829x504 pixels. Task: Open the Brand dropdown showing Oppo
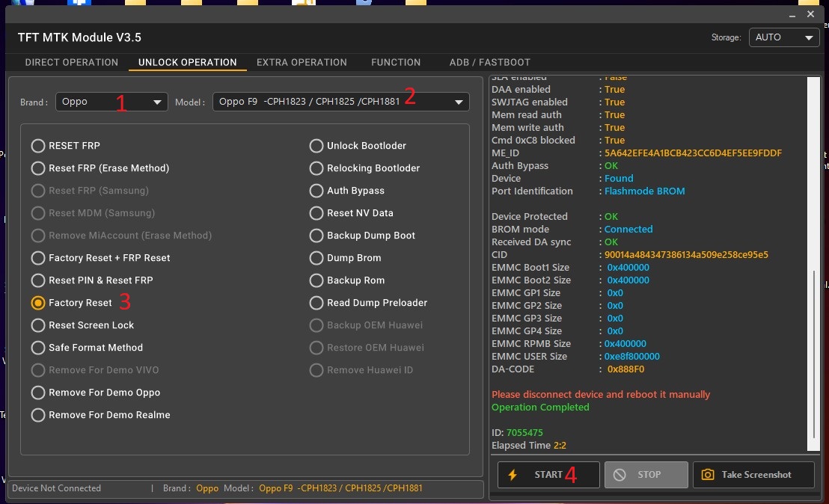tap(111, 102)
